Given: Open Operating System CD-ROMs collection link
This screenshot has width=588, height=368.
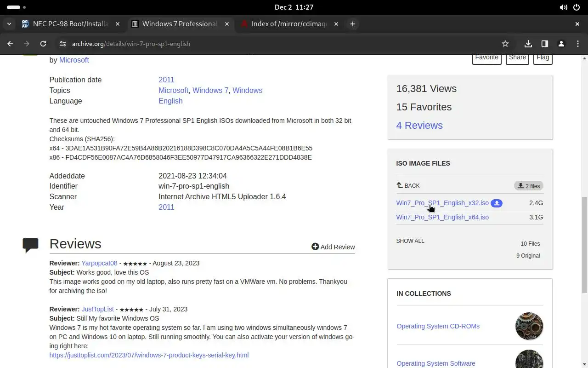Looking at the screenshot, I should click(x=438, y=326).
